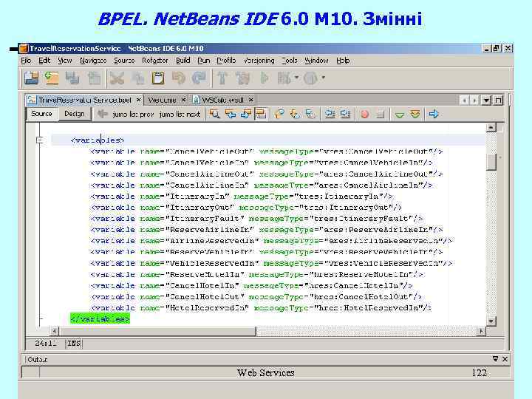The height and width of the screenshot is (399, 532).
Task: Switch to Design view
Action: (75, 114)
